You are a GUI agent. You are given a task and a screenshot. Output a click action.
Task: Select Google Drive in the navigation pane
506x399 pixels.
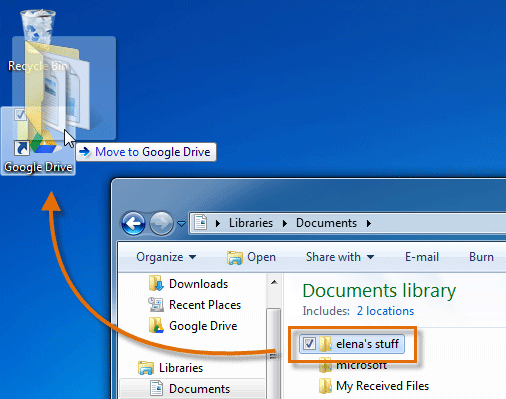[x=203, y=326]
